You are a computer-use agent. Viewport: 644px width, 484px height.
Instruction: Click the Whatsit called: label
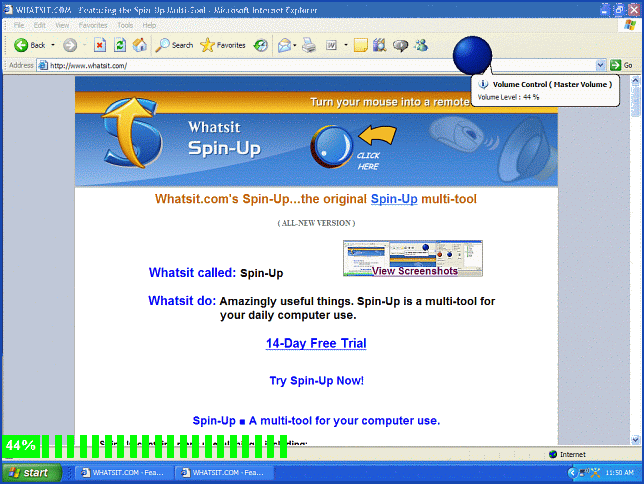click(x=192, y=272)
